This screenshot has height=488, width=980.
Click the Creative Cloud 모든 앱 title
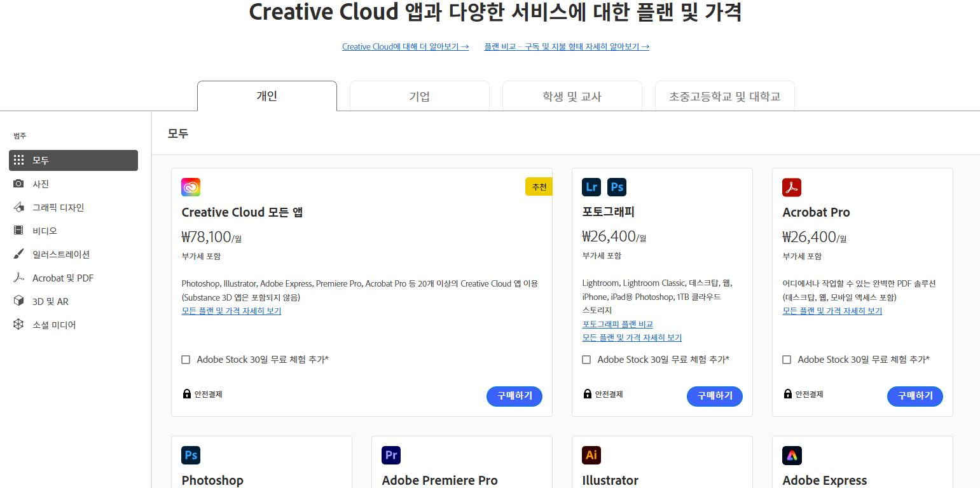pyautogui.click(x=242, y=212)
